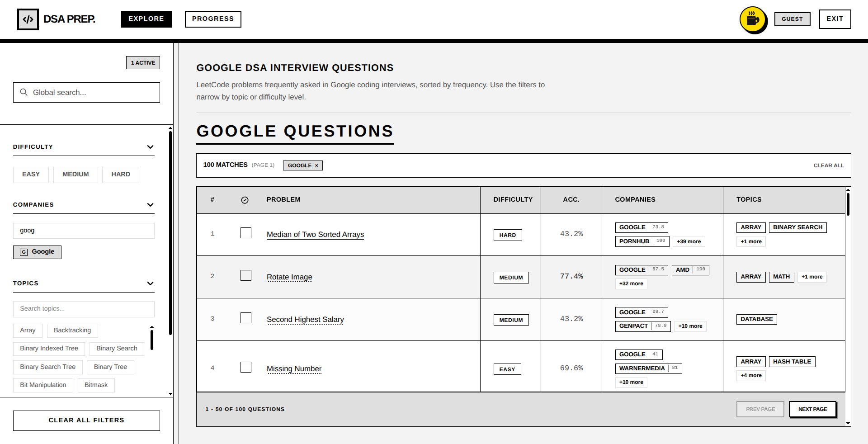This screenshot has height=444, width=868.
Task: Click the Search topics input field
Action: pyautogui.click(x=84, y=309)
